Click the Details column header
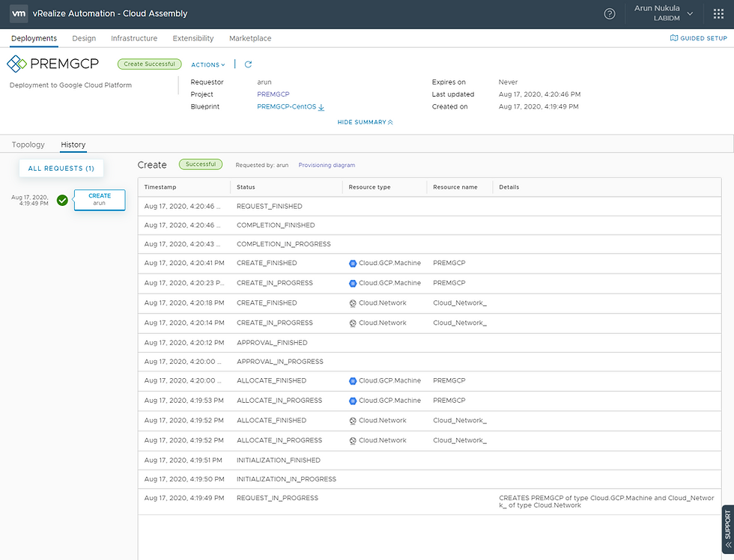 pos(509,187)
